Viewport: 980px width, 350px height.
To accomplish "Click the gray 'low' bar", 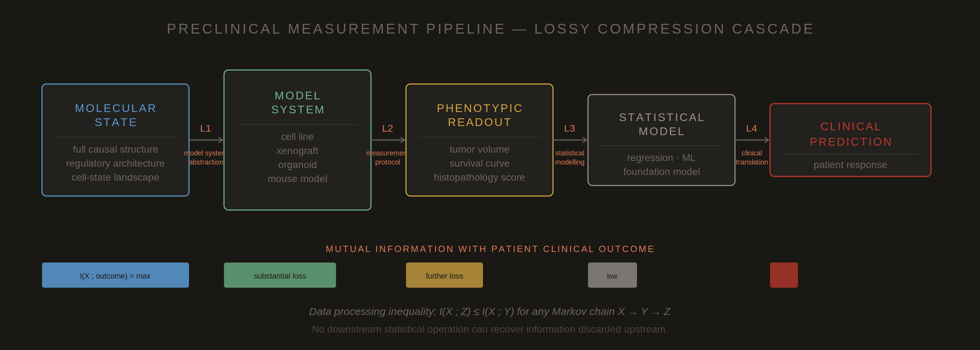I will click(x=612, y=275).
